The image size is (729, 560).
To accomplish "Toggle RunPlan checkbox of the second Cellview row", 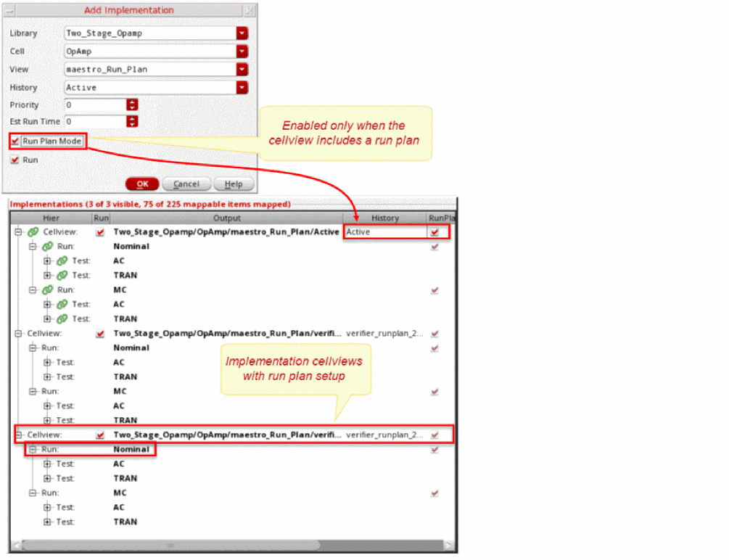I will tap(434, 334).
